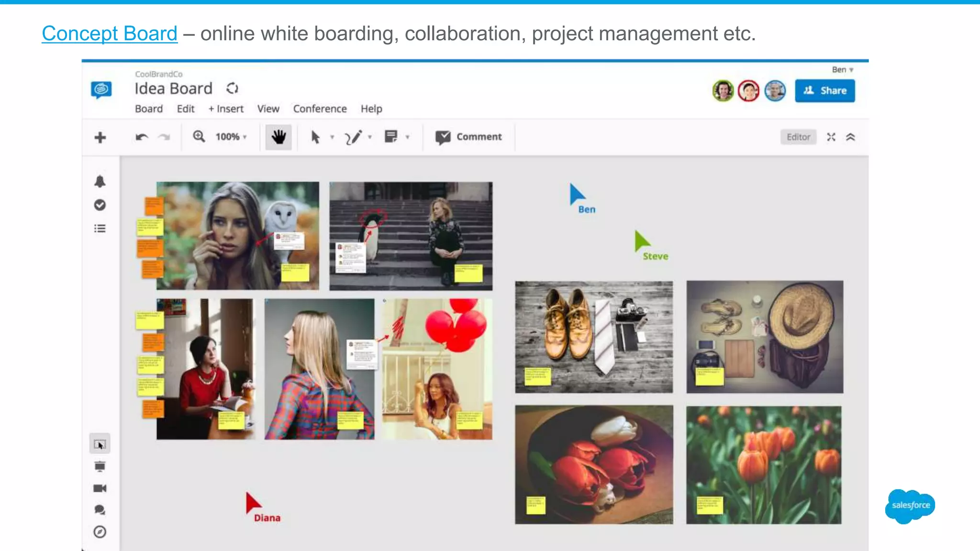Screen dimensions: 980x551
Task: Select the penguin on stairs image
Action: point(411,236)
